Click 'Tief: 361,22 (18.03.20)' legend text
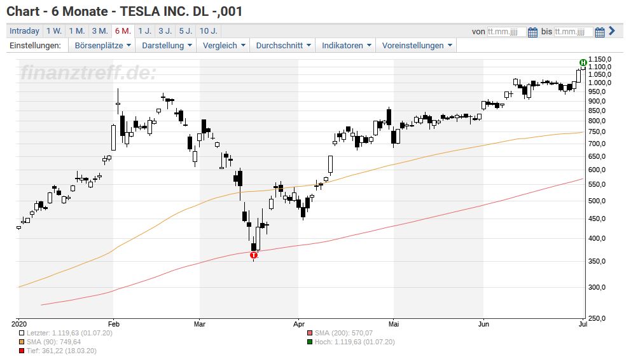The width and height of the screenshot is (631, 364). pos(62,351)
